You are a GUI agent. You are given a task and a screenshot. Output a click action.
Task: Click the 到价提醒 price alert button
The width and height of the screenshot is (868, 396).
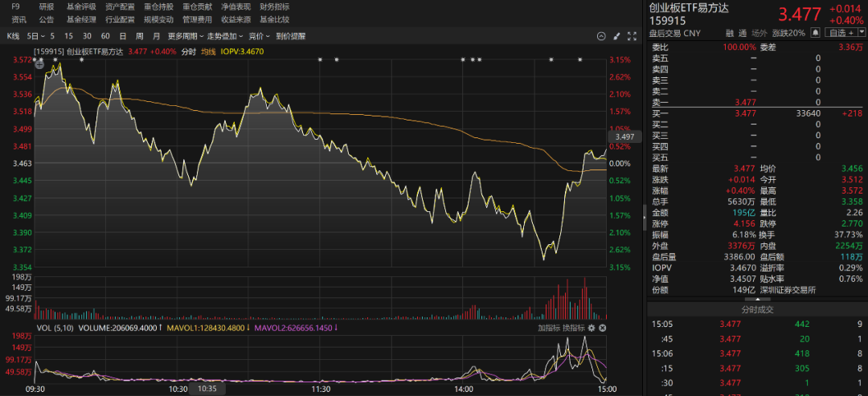pos(291,36)
